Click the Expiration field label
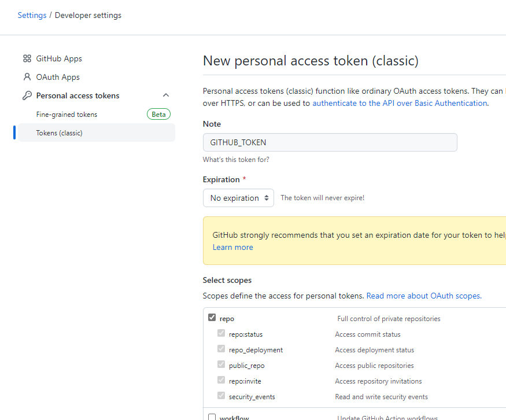The width and height of the screenshot is (506, 420). pyautogui.click(x=221, y=179)
